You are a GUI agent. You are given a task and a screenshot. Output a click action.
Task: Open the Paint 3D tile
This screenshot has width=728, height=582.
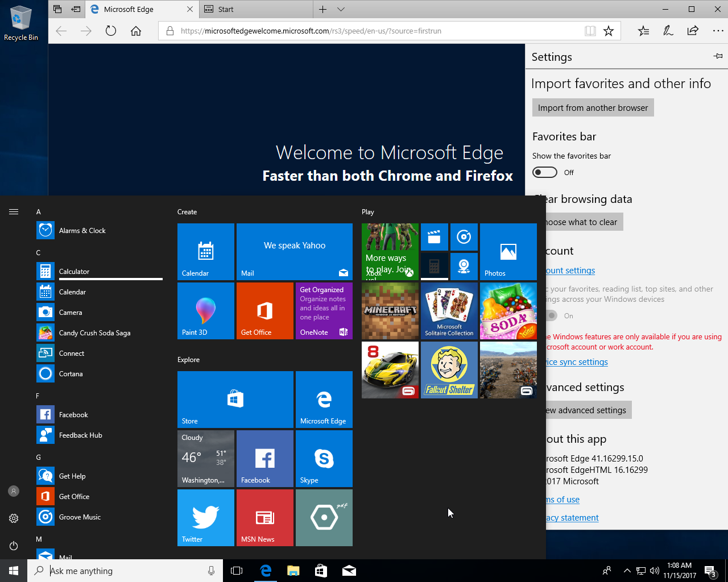click(x=206, y=311)
